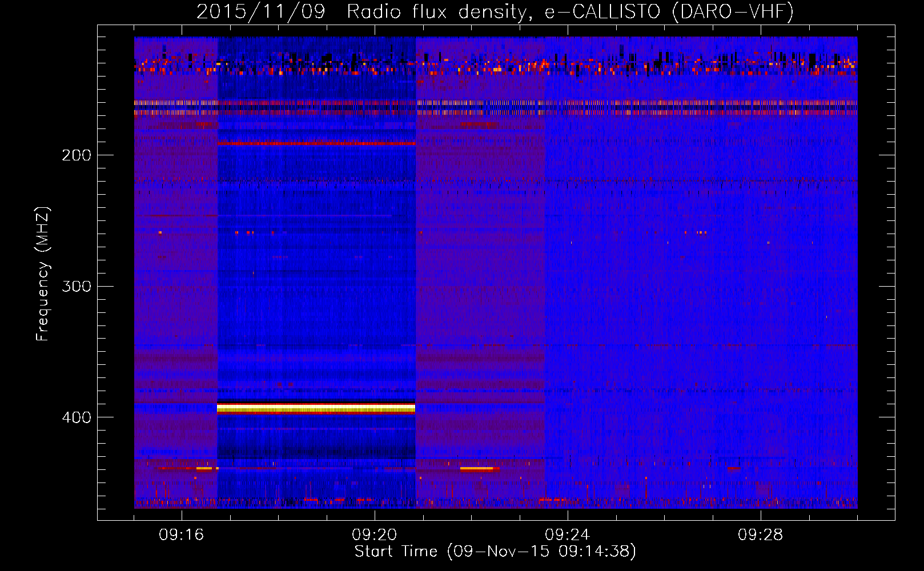Screen dimensions: 924x571
Task: Click the 200 frequency axis label
Action: click(x=77, y=155)
